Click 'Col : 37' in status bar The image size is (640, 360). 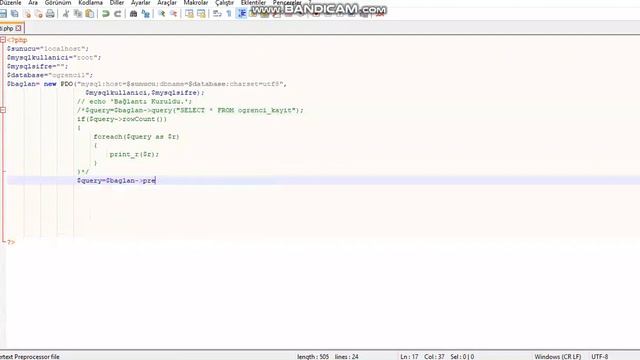(x=434, y=357)
